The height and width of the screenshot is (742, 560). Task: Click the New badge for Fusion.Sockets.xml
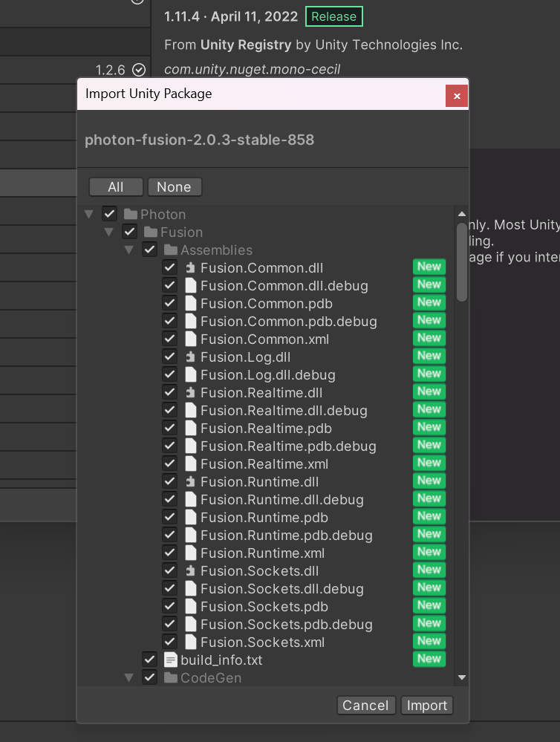click(429, 641)
